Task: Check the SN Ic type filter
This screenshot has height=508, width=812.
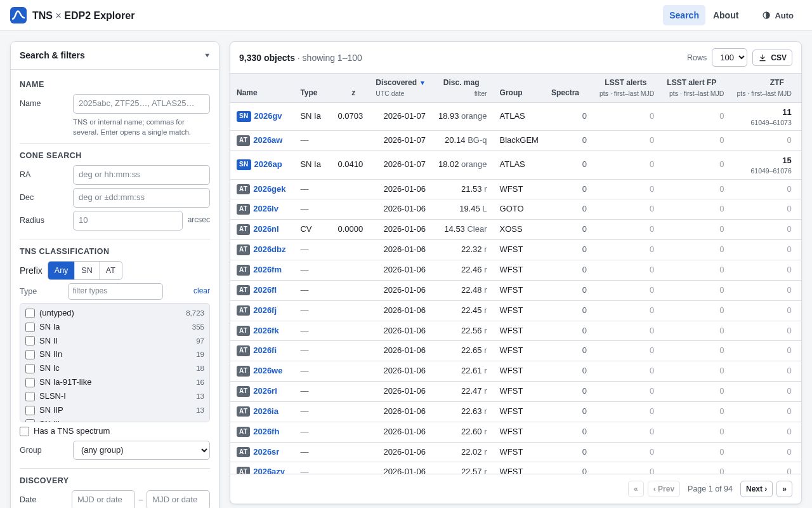Action: (x=30, y=368)
